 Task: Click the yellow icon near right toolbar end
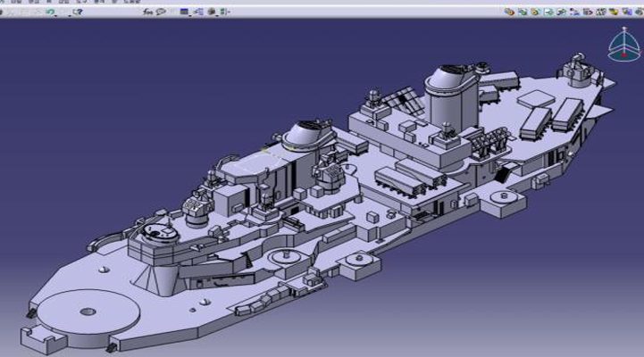(x=615, y=12)
